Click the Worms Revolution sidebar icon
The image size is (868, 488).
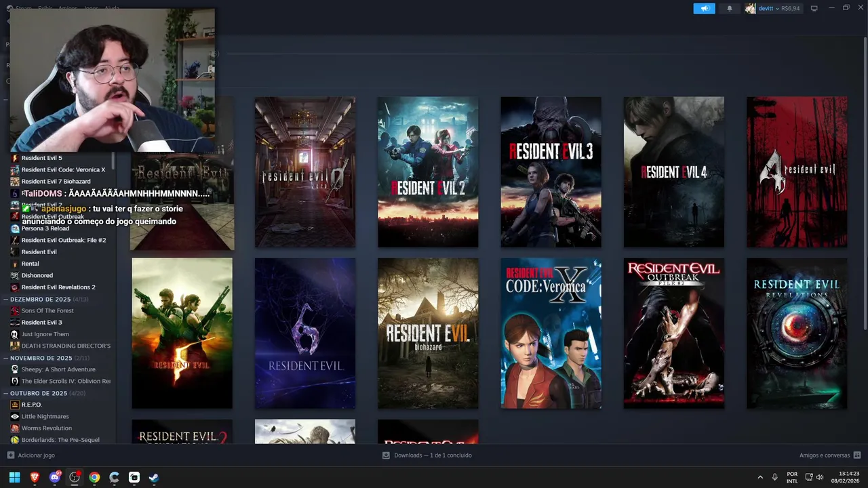[15, 428]
